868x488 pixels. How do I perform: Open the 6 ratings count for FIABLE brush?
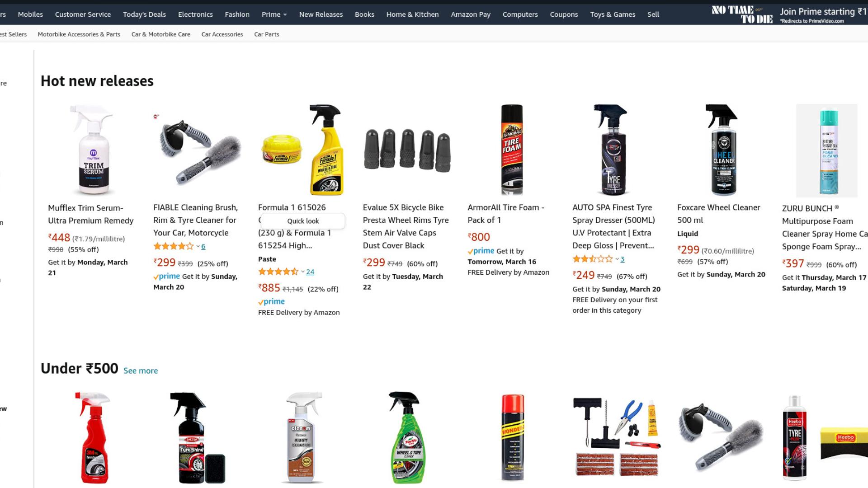pyautogui.click(x=203, y=246)
